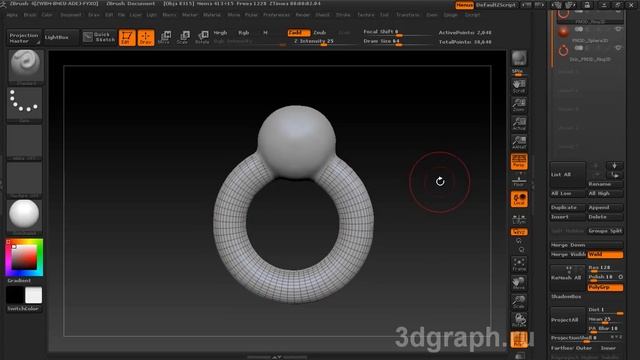Open the Transform menu
This screenshot has width=640, height=360.
[407, 15]
